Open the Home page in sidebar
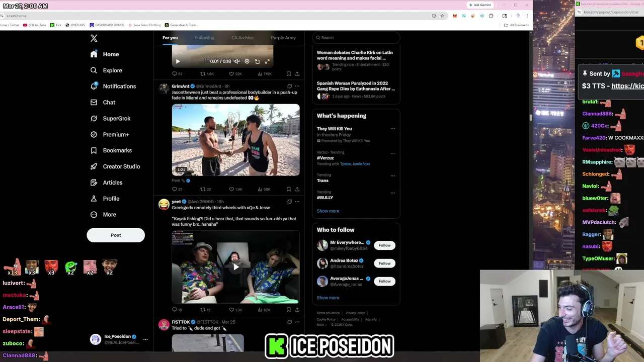 coord(105,54)
